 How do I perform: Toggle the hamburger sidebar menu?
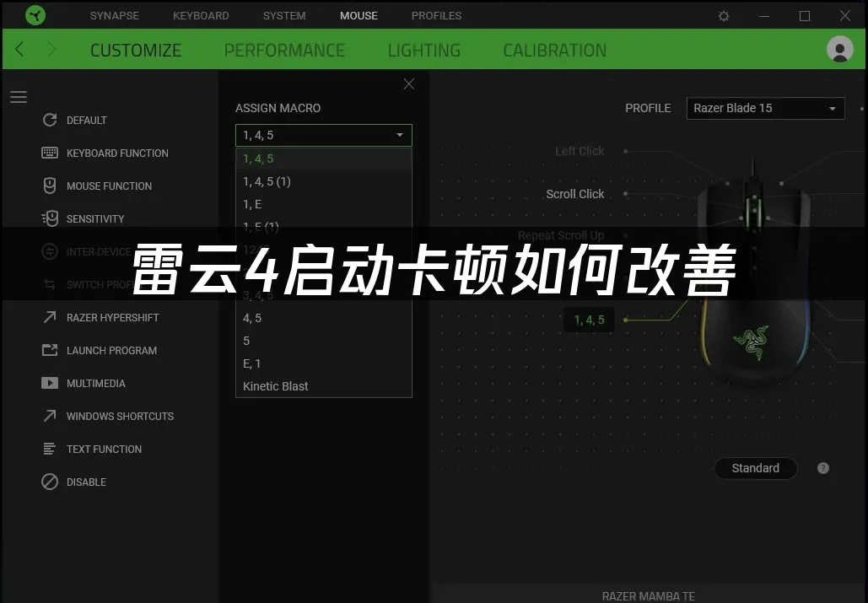tap(19, 97)
